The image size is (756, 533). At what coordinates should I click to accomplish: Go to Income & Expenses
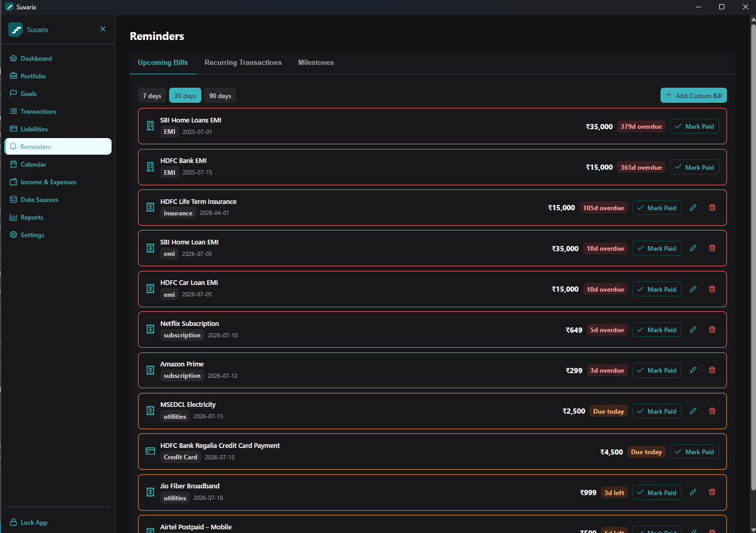point(58,182)
